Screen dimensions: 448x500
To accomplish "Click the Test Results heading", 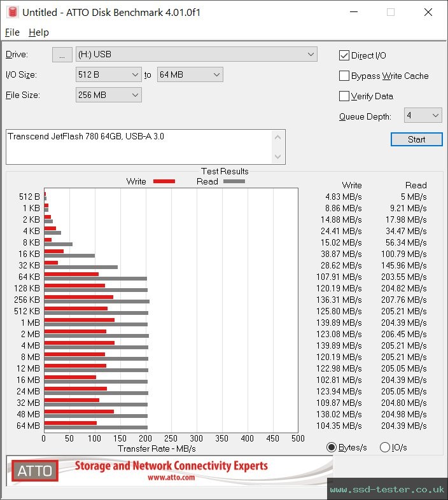I will (x=225, y=171).
